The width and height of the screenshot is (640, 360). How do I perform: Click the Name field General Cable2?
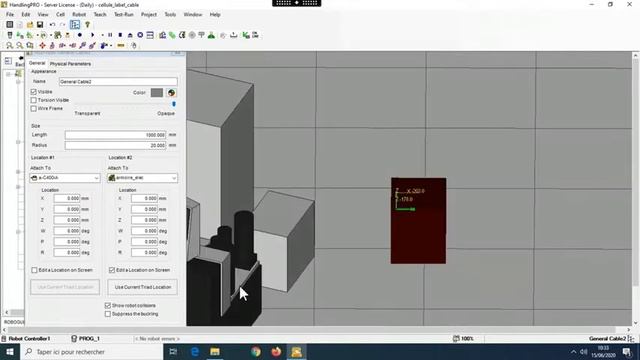point(118,82)
